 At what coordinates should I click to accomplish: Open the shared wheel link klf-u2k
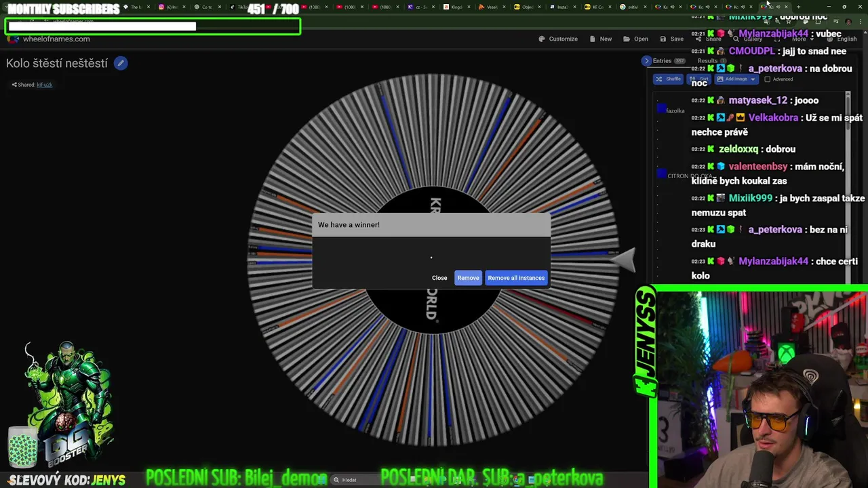[44, 85]
